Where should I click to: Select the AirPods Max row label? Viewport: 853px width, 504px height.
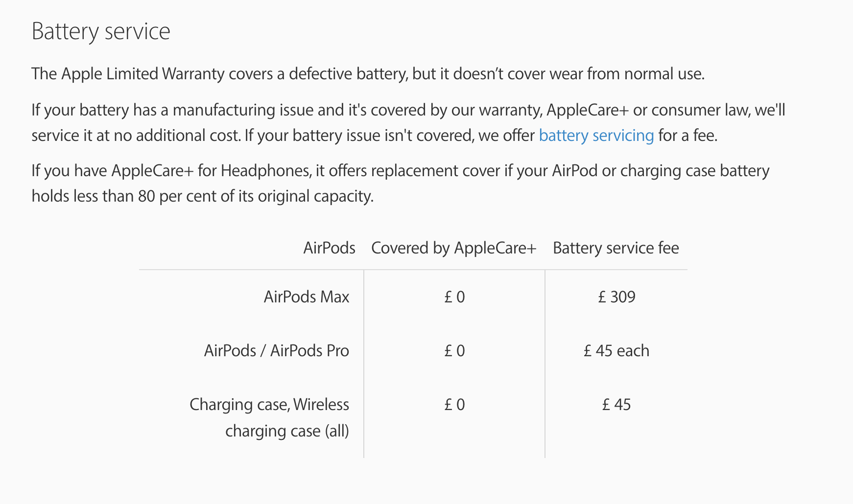tap(306, 297)
